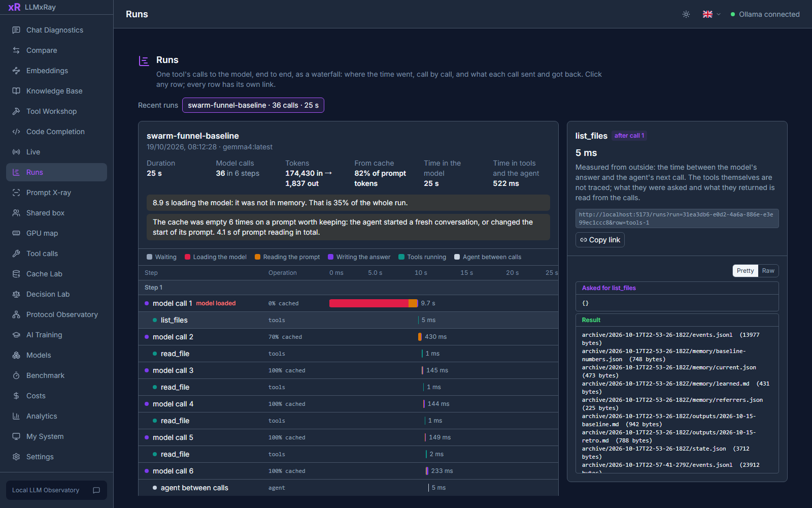This screenshot has width=812, height=508.
Task: Select the model call 6 row
Action: pyautogui.click(x=348, y=471)
